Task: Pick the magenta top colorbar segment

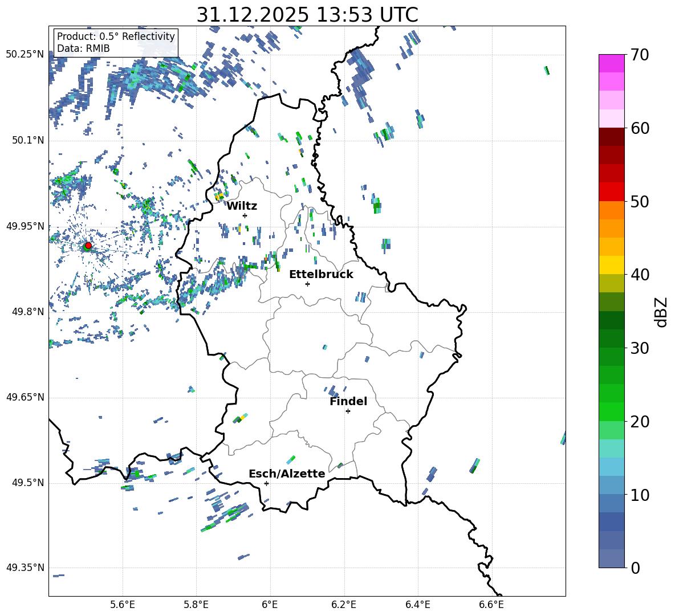Action: [x=611, y=63]
